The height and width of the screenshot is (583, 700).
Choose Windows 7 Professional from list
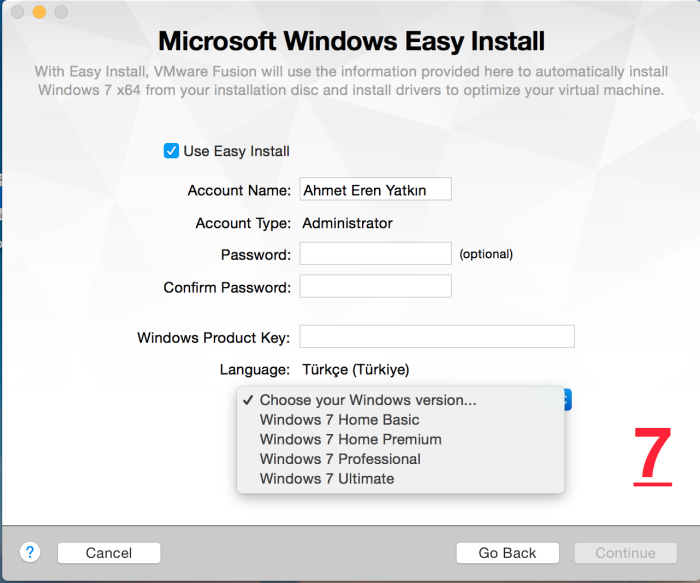click(x=400, y=459)
